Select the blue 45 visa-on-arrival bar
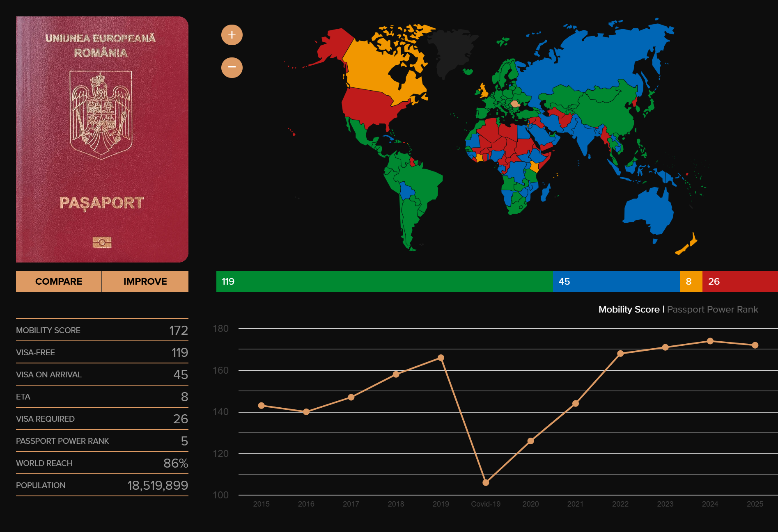The width and height of the screenshot is (778, 532). [617, 281]
